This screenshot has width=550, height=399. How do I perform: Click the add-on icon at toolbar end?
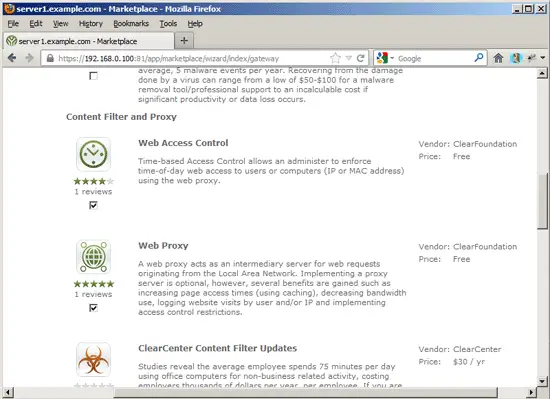532,58
